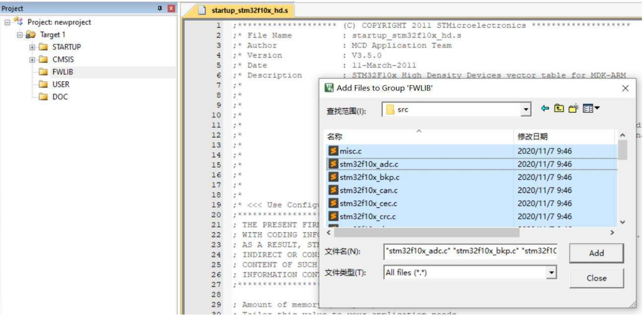Select the stm32f10x_bkp.c file name
The width and height of the screenshot is (644, 316).
click(369, 177)
